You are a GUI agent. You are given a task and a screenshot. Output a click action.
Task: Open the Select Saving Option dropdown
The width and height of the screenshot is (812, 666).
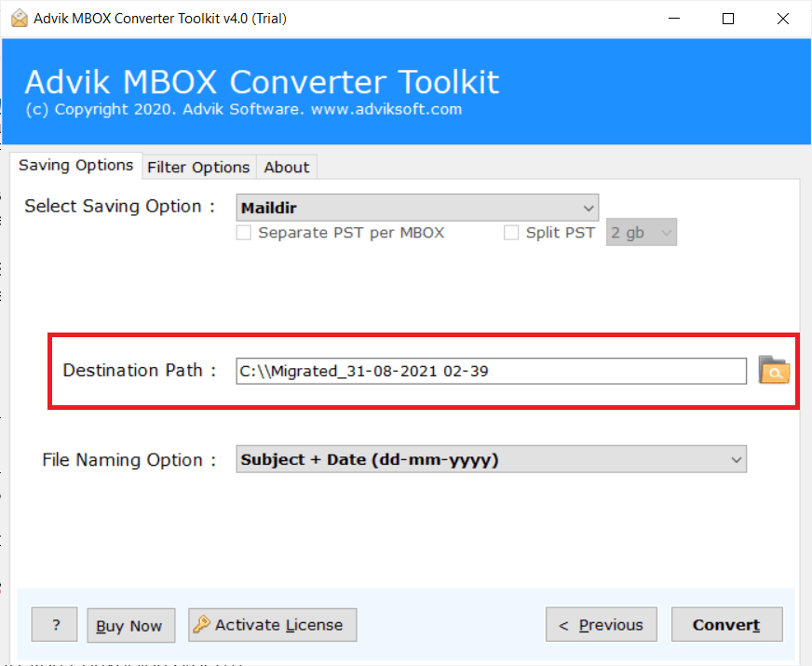[417, 208]
